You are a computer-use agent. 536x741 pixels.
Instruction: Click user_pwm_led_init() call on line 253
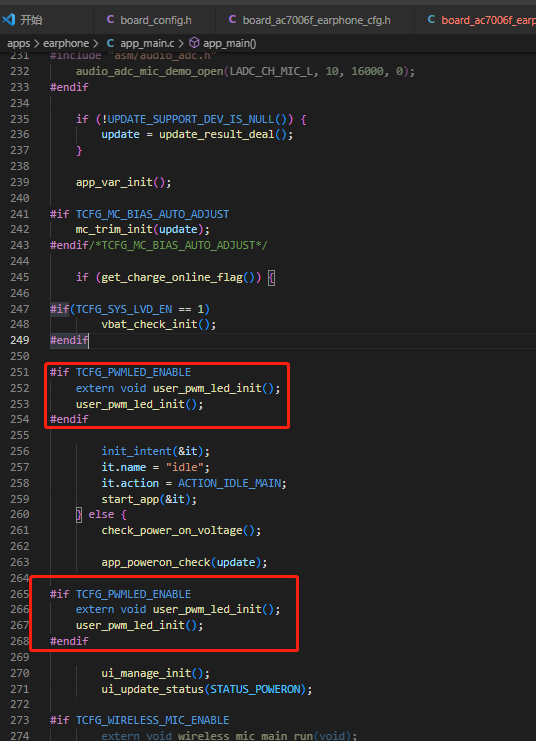coord(136,405)
